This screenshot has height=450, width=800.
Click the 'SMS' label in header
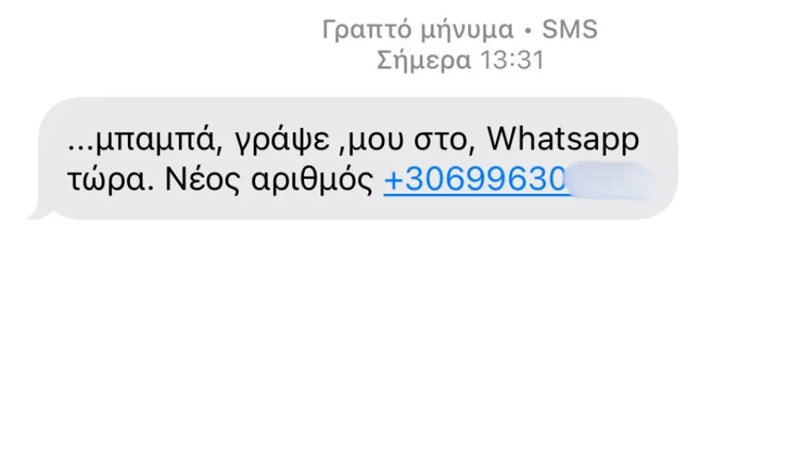coord(569,29)
